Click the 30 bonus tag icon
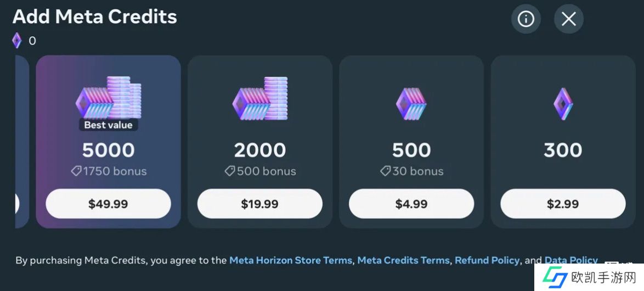Viewport: 644px width, 291px height. tap(386, 171)
